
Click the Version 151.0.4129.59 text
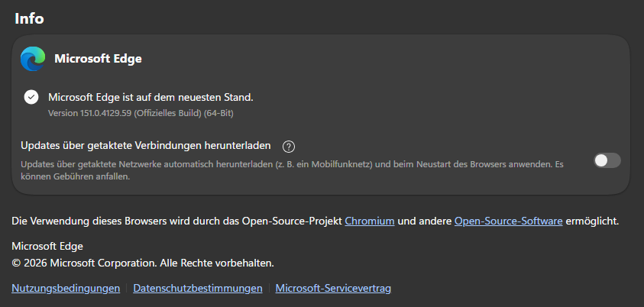(141, 113)
